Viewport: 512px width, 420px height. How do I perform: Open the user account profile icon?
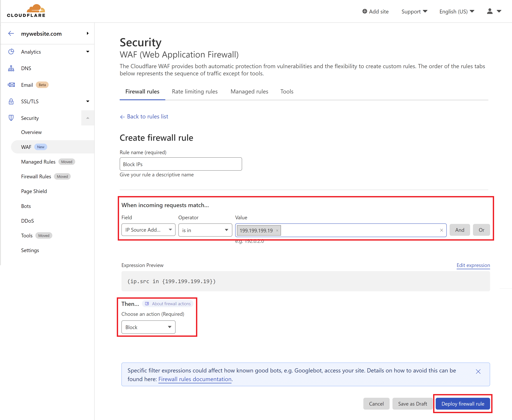click(x=490, y=11)
